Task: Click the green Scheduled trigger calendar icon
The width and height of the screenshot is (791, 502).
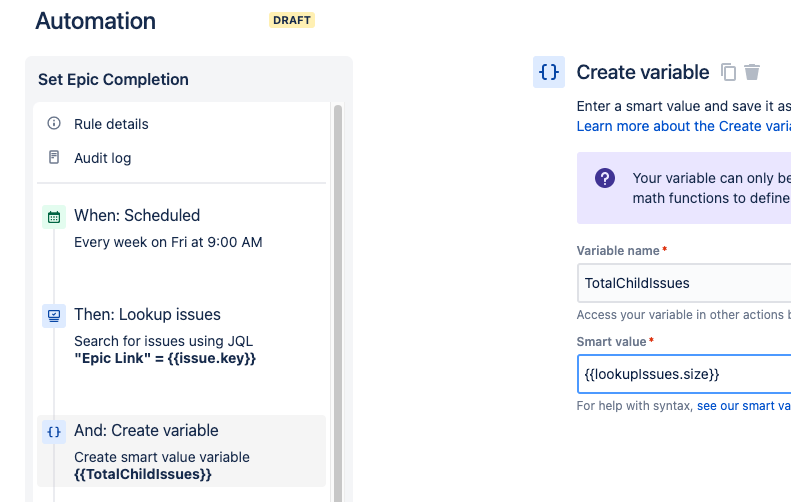Action: pyautogui.click(x=54, y=216)
